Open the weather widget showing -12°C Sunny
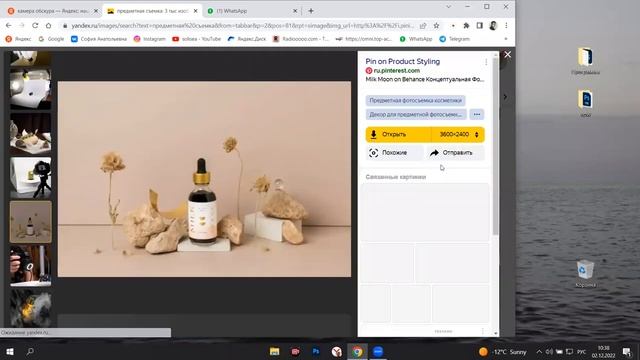The image size is (640, 360). 503,352
